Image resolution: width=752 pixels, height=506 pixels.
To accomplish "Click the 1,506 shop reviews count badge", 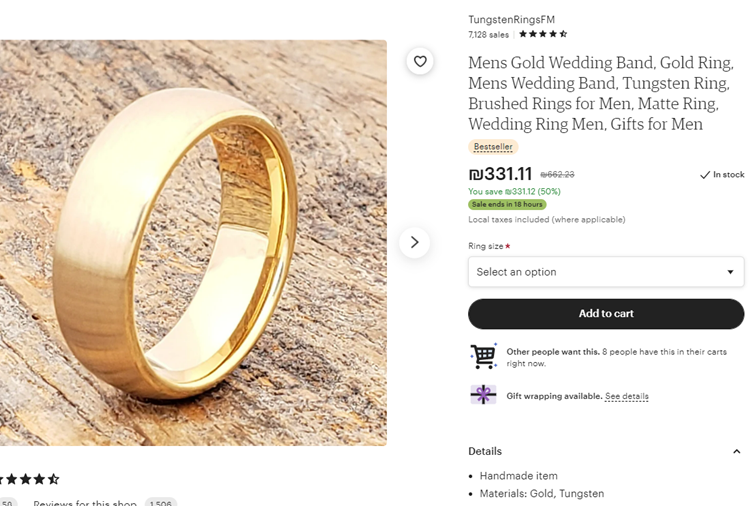I will pyautogui.click(x=161, y=503).
